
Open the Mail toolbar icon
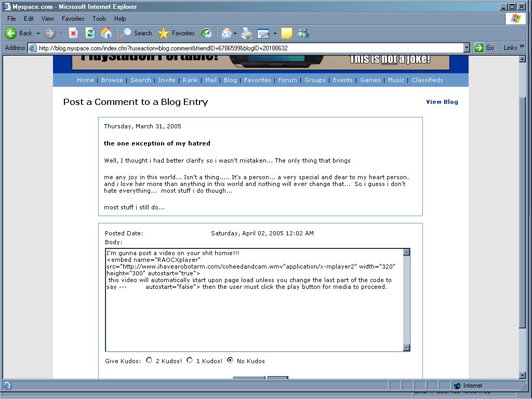(x=227, y=33)
